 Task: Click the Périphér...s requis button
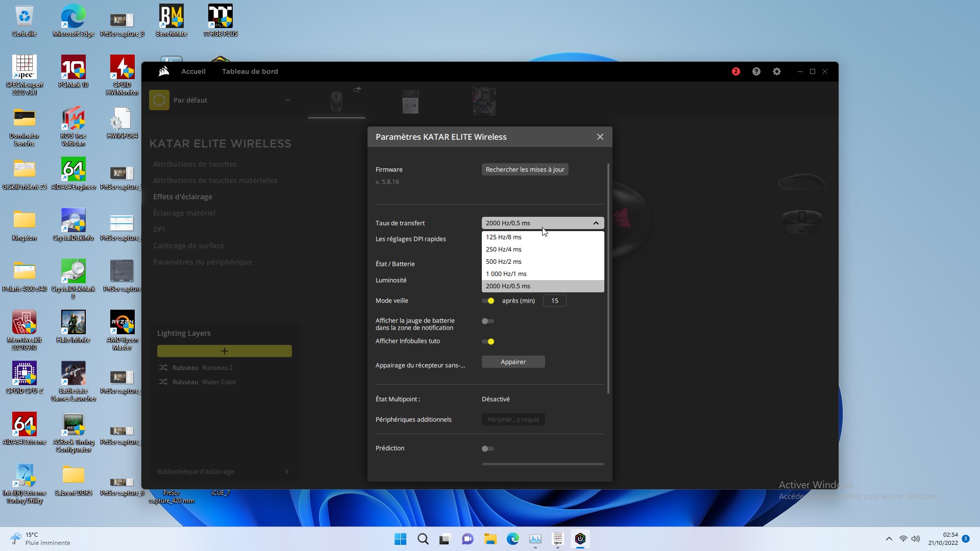(513, 419)
